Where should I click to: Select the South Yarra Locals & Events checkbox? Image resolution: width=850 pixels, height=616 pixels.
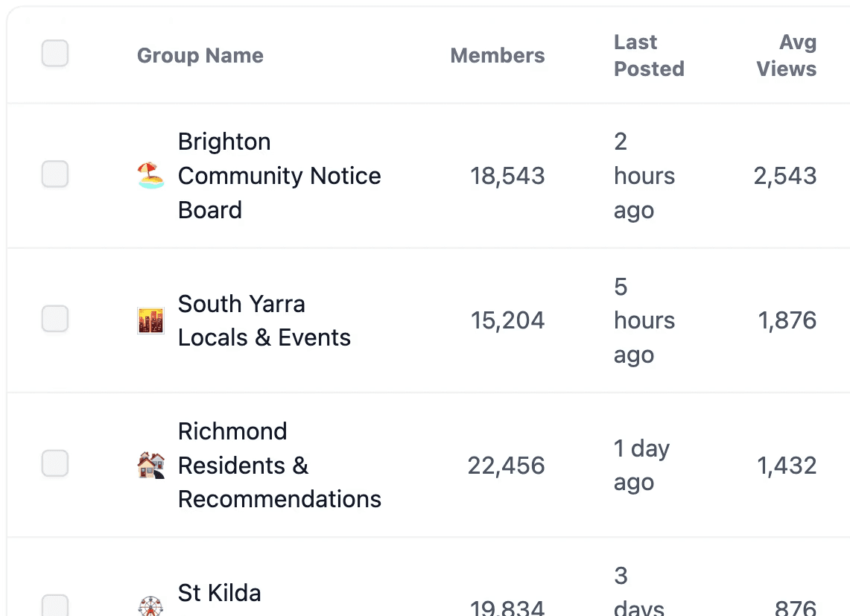[55, 319]
